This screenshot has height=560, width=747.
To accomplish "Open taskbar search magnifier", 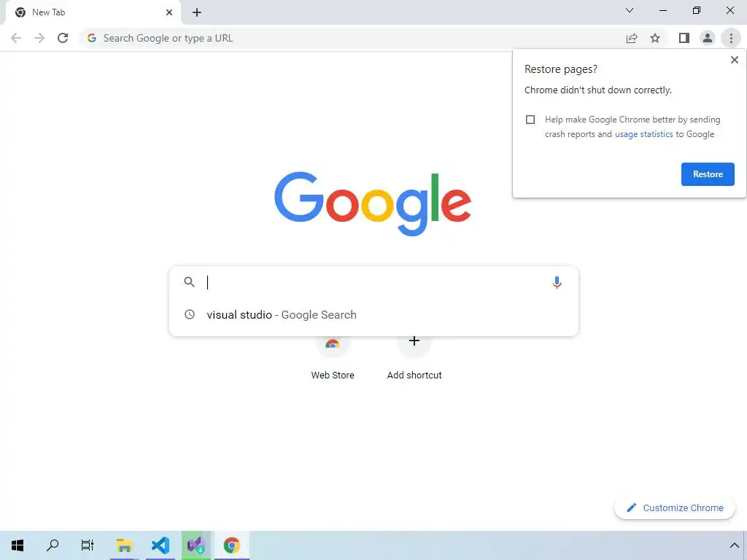I will click(x=53, y=545).
